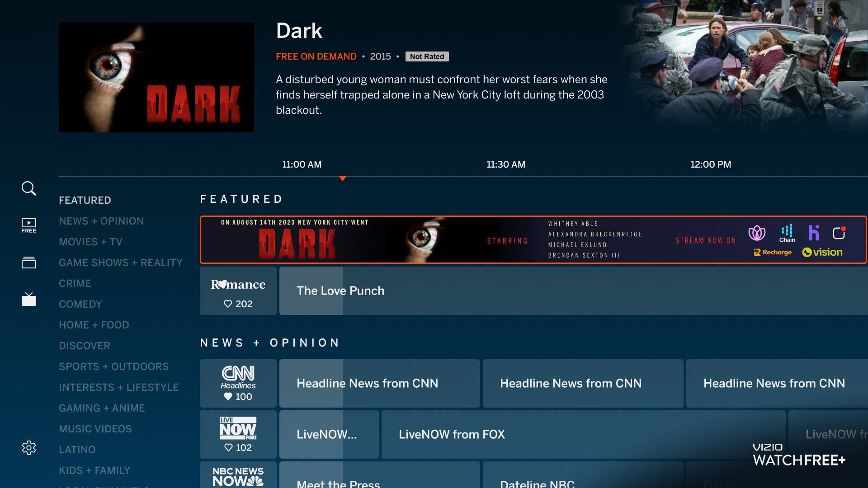
Task: Open the channel guide stacked-cards icon
Action: (28, 263)
